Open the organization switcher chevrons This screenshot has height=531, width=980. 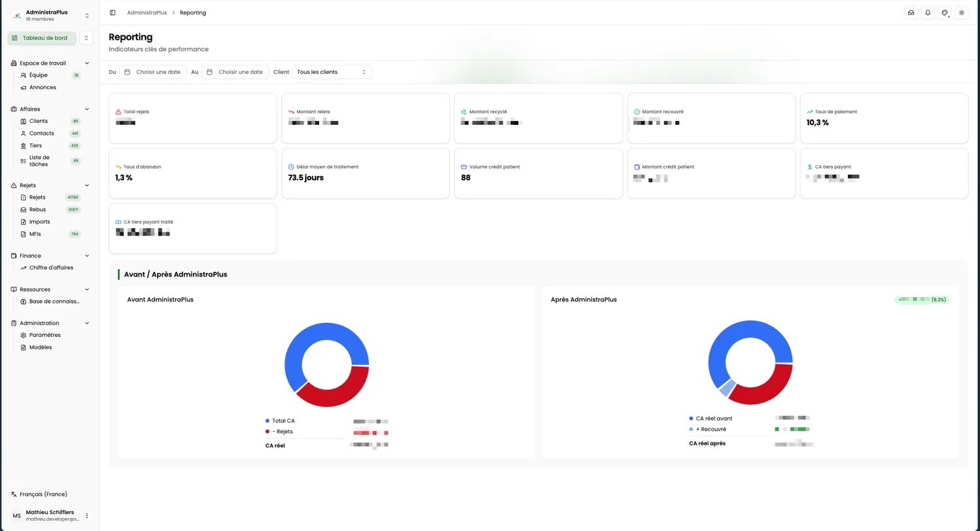[x=86, y=16]
